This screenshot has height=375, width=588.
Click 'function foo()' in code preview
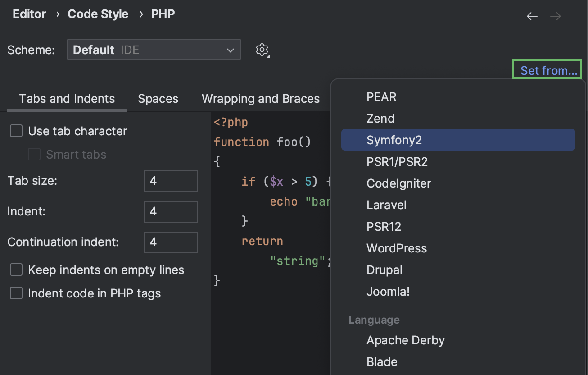[x=262, y=142]
